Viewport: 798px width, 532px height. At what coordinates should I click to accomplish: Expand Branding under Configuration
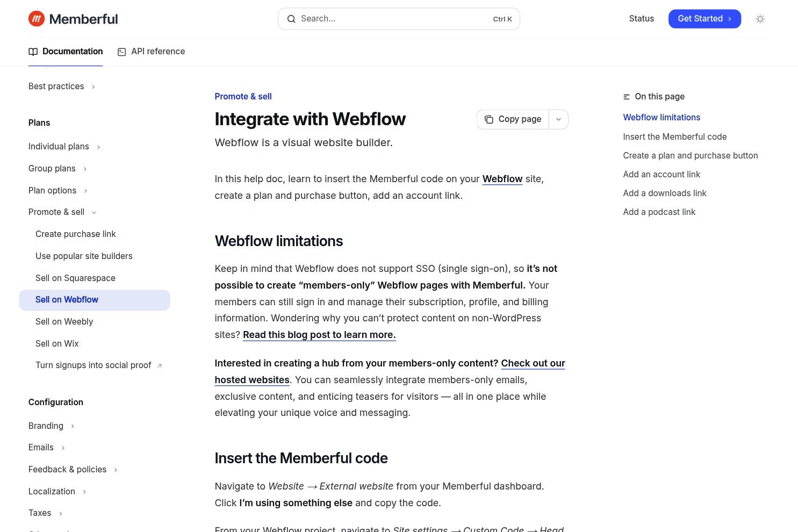coord(73,426)
